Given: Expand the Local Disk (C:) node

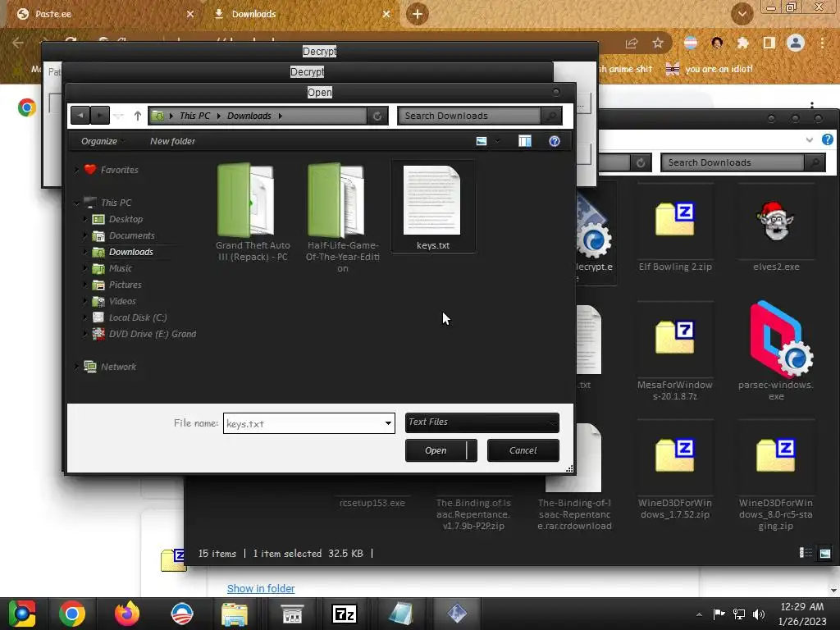Looking at the screenshot, I should pyautogui.click(x=85, y=317).
